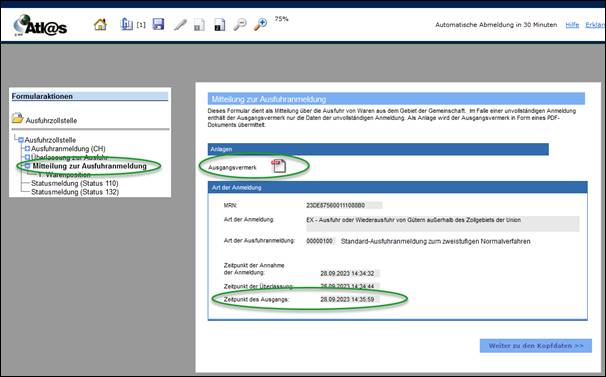The width and height of the screenshot is (606, 377).
Task: Click the Atl@s logo
Action: point(40,26)
